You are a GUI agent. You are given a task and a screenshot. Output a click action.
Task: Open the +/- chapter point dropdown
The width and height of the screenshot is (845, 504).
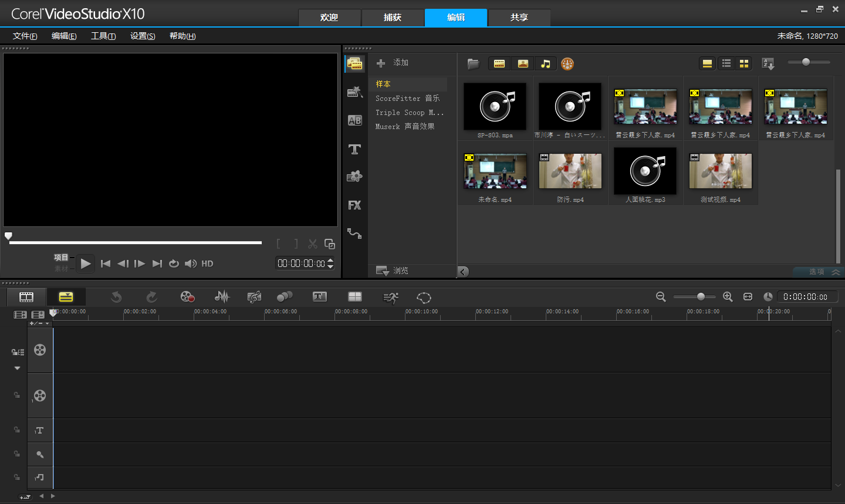click(39, 323)
